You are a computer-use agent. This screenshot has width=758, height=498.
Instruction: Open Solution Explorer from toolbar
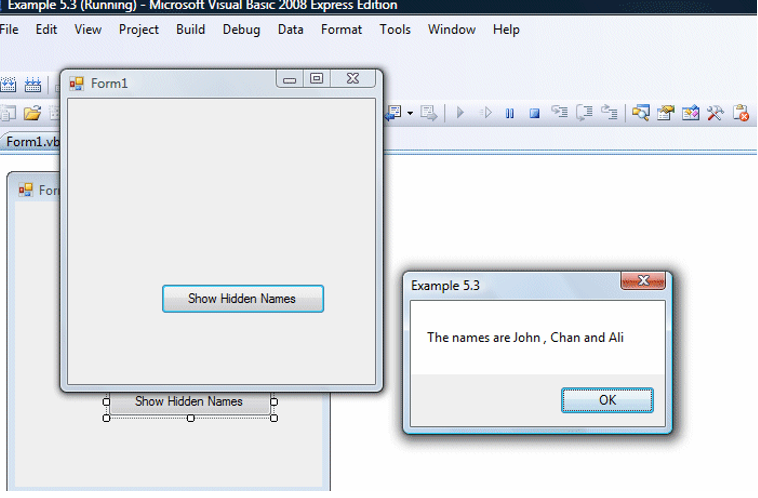coord(641,113)
